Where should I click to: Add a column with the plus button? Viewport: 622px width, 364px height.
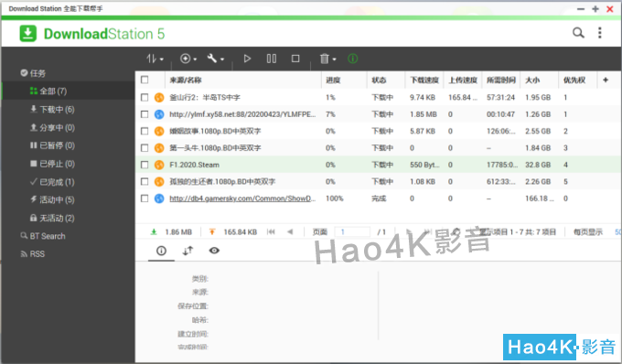(x=606, y=80)
